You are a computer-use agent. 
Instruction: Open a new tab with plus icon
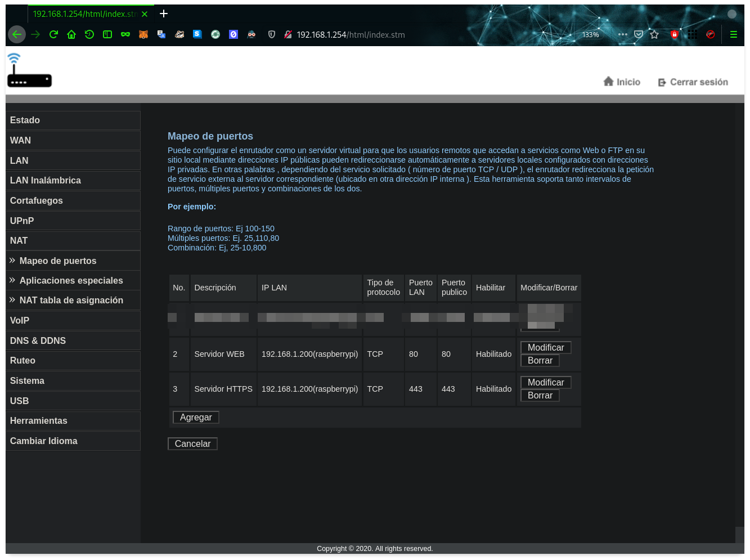point(164,14)
